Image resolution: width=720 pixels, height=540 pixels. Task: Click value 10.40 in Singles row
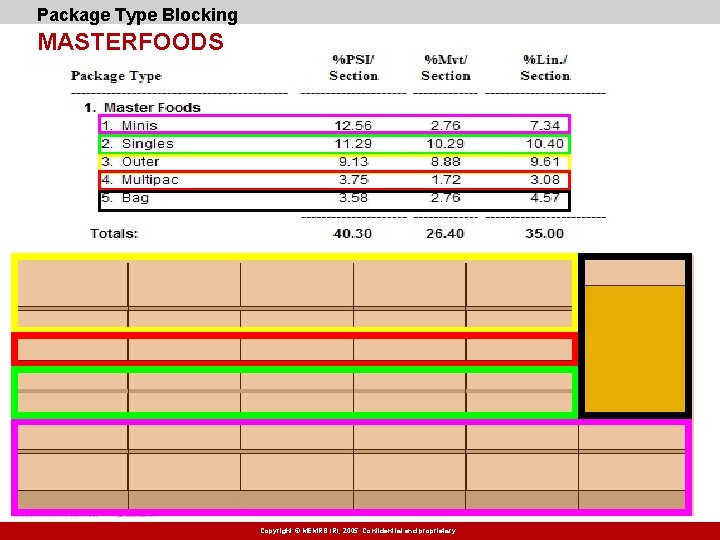point(545,144)
